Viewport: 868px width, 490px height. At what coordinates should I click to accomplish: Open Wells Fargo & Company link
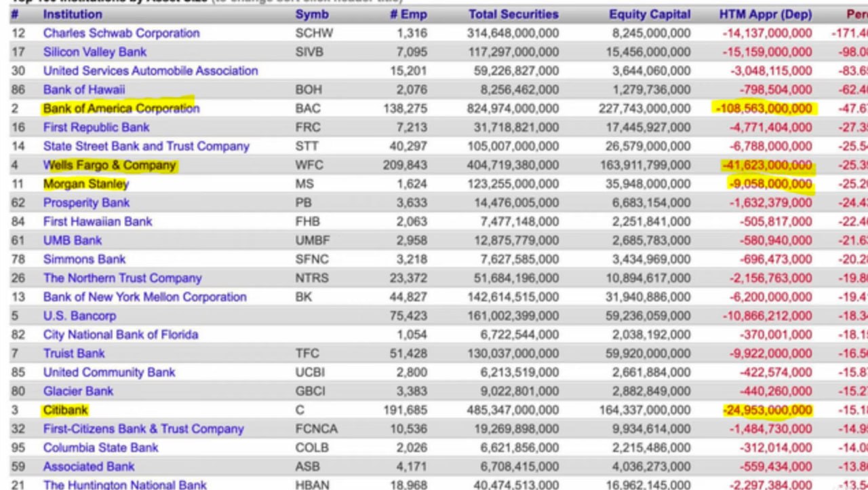[109, 165]
